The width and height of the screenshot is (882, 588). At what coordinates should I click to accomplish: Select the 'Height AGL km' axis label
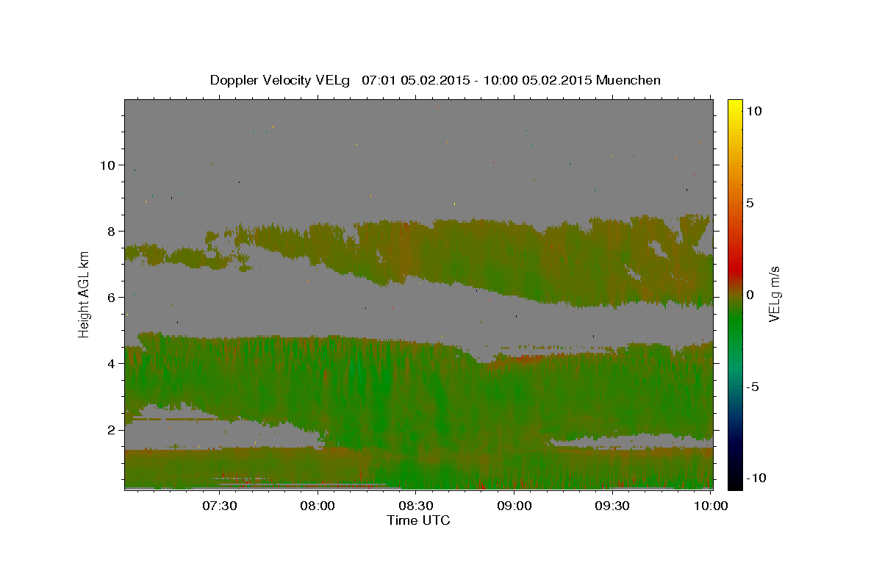(85, 295)
